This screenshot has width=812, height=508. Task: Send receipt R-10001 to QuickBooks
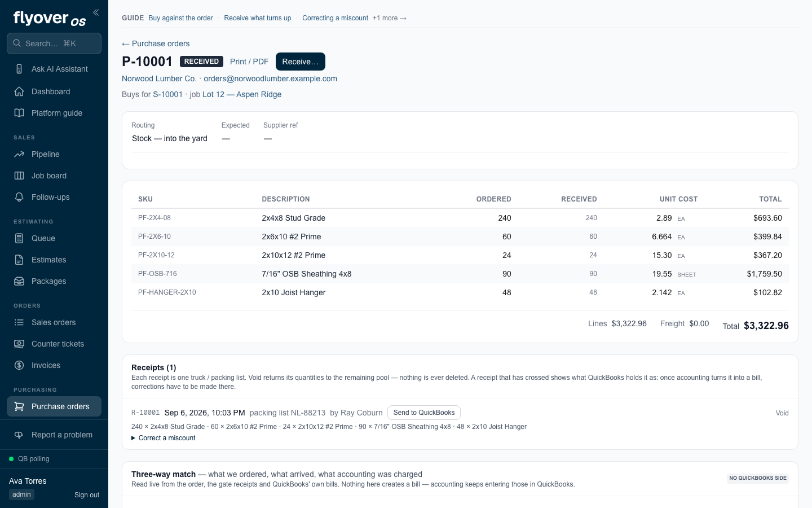424,413
